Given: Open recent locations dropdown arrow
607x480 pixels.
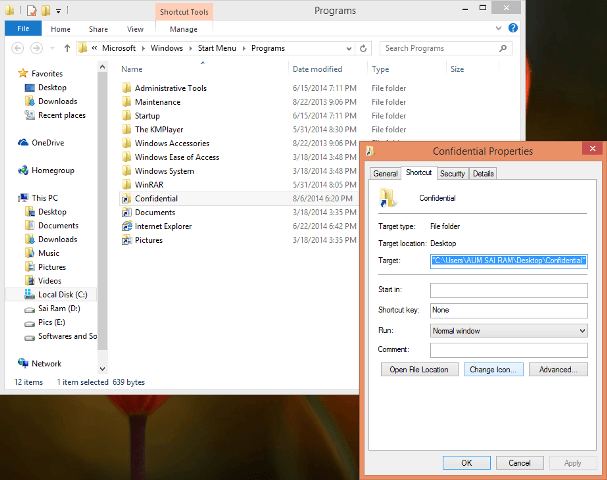Looking at the screenshot, I should (52, 48).
